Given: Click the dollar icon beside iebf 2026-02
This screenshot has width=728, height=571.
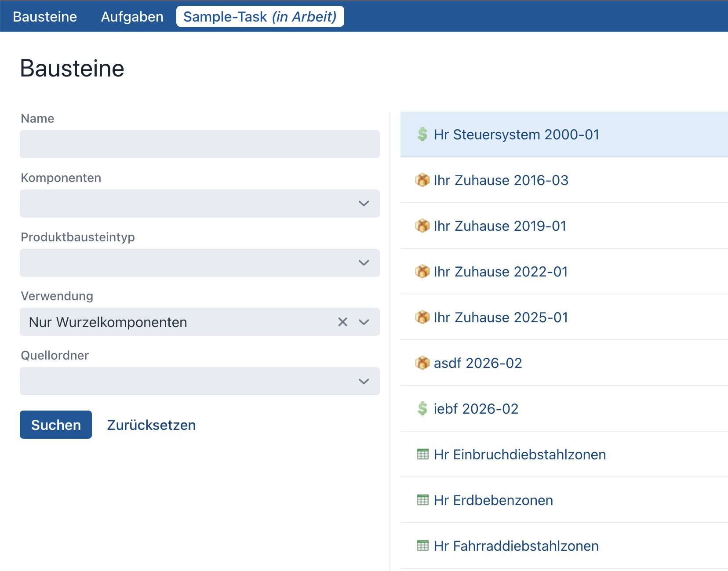Looking at the screenshot, I should tap(422, 409).
